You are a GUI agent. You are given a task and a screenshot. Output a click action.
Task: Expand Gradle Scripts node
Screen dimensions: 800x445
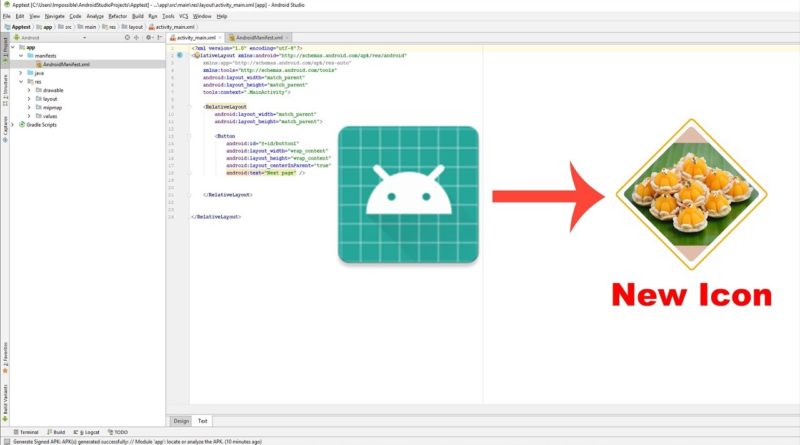13,125
